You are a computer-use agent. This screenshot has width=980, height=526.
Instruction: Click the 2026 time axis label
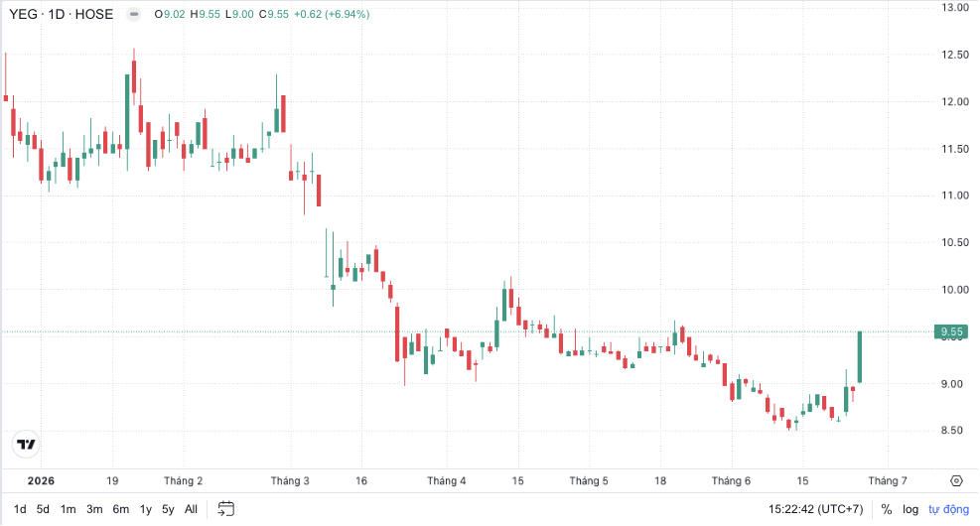coord(41,480)
